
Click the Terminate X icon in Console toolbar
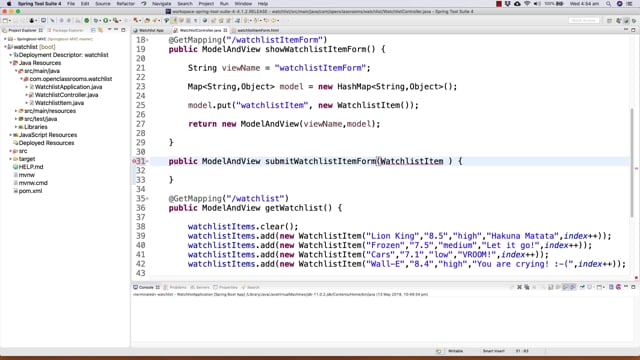click(519, 287)
